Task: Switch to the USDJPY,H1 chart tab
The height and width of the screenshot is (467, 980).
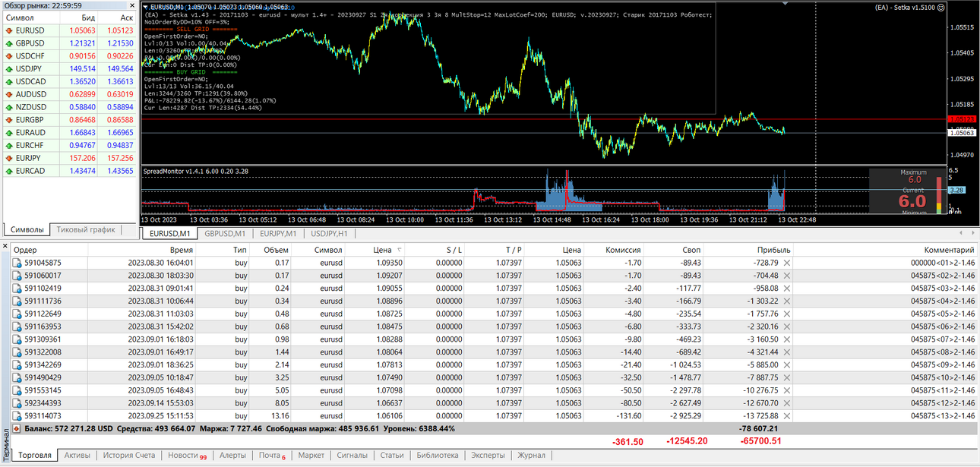Action: pyautogui.click(x=329, y=234)
